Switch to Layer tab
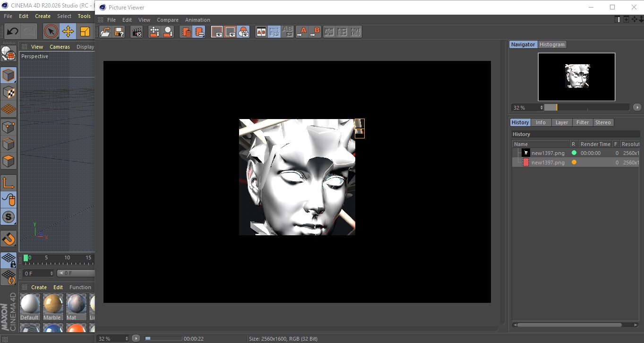Screen dimensions: 644x343 561,122
